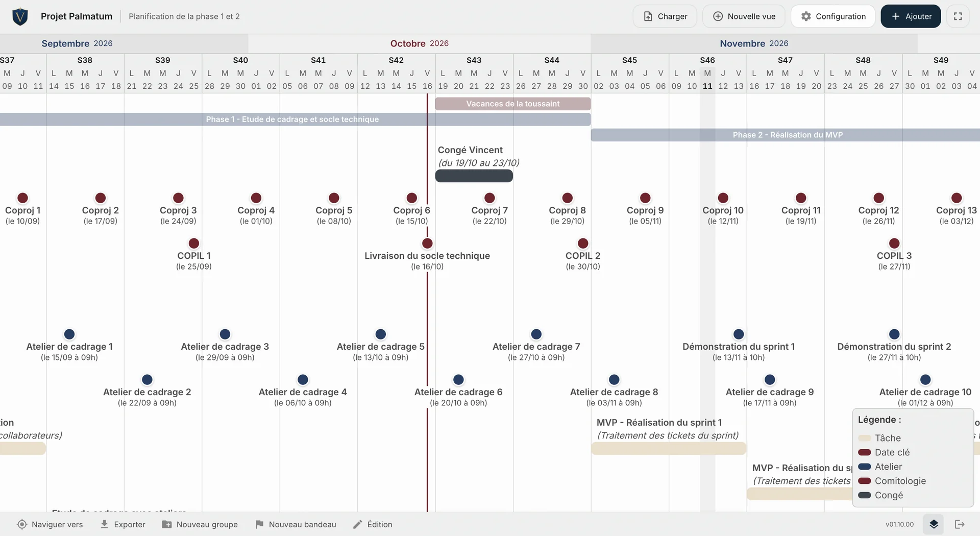Image resolution: width=980 pixels, height=536 pixels.
Task: Toggle fullscreen mode icon
Action: [958, 16]
